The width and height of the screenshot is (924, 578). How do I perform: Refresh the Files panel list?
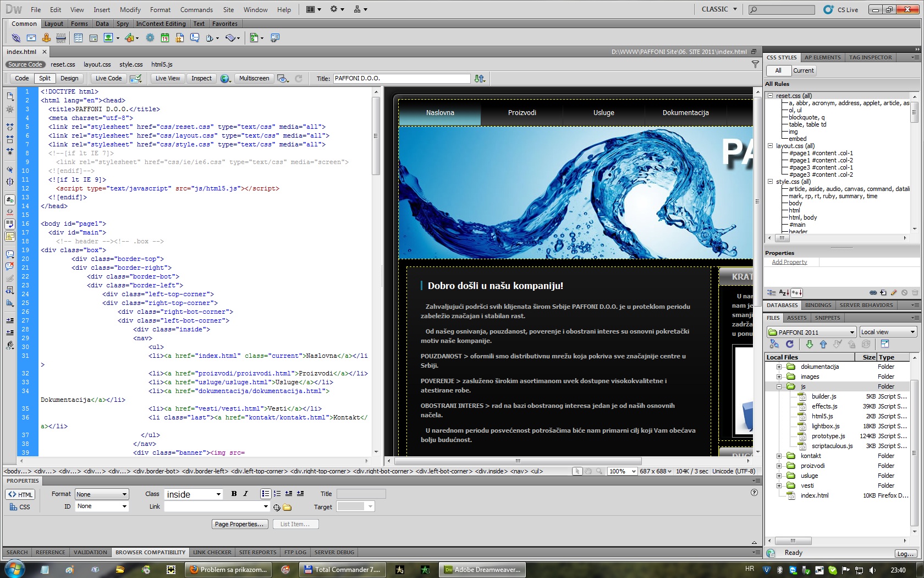point(790,344)
